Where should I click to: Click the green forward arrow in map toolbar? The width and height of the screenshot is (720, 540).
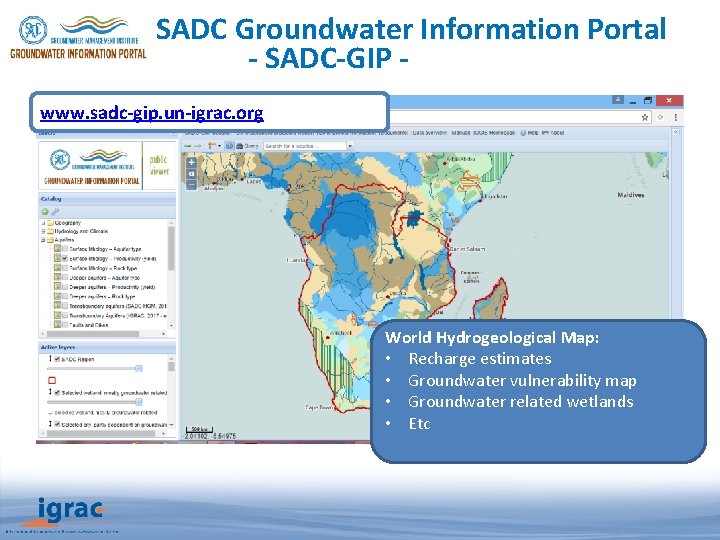coord(197,146)
